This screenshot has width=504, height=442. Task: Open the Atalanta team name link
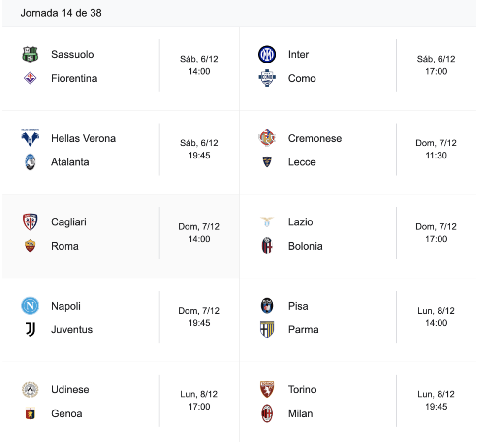click(70, 162)
